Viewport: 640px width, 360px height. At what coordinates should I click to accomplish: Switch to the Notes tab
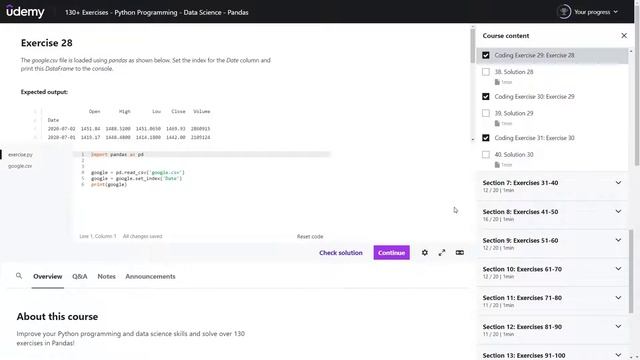(x=106, y=276)
